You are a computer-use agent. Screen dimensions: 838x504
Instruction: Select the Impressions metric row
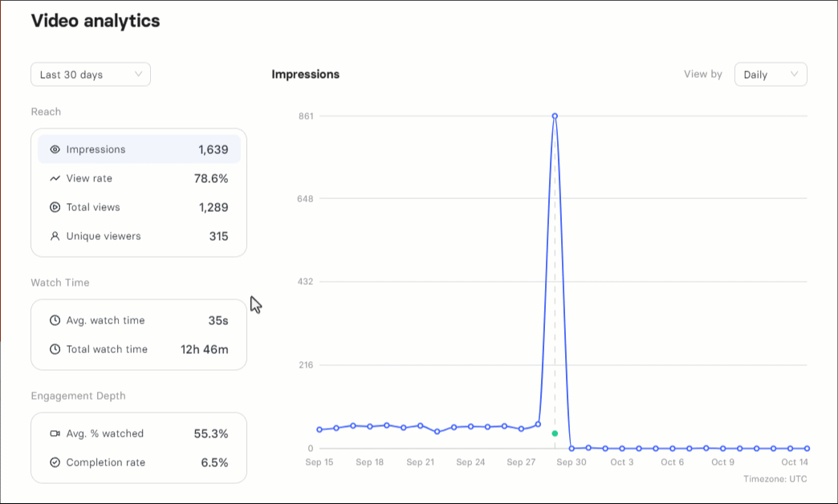point(139,149)
